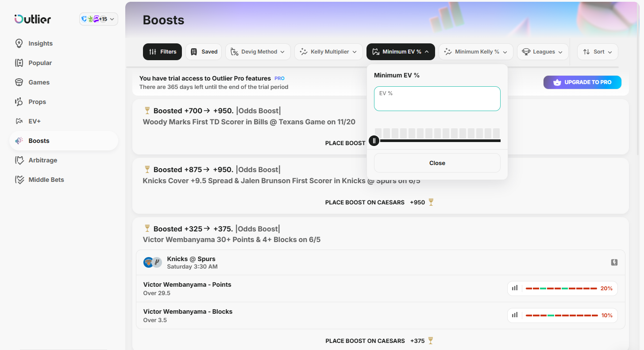Select Knicks Cover +9.5 Spread boost text
This screenshot has height=350, width=644.
(x=282, y=181)
